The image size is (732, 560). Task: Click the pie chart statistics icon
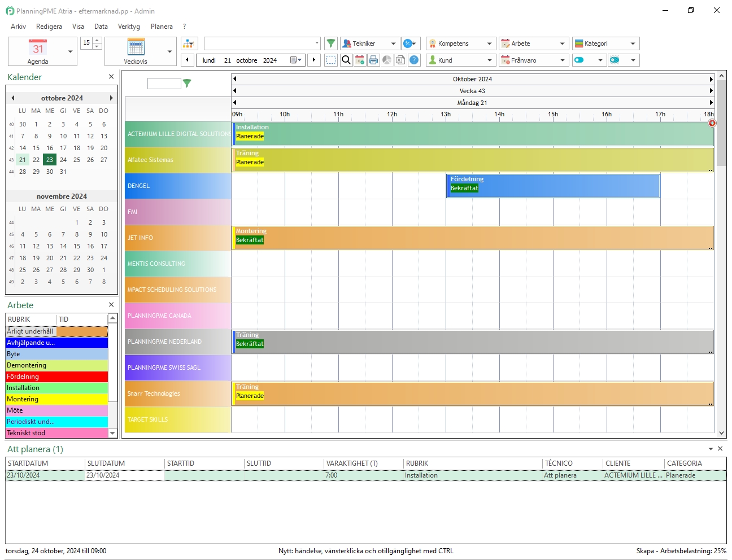(387, 60)
